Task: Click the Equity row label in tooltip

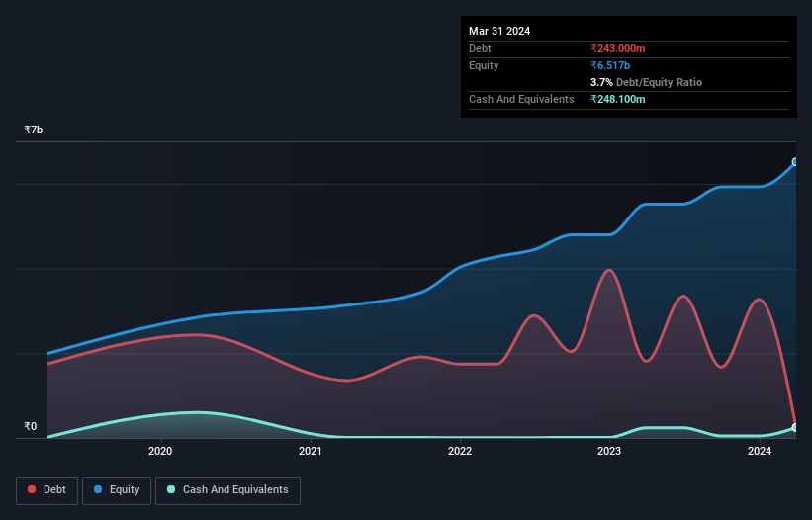Action: tap(484, 65)
